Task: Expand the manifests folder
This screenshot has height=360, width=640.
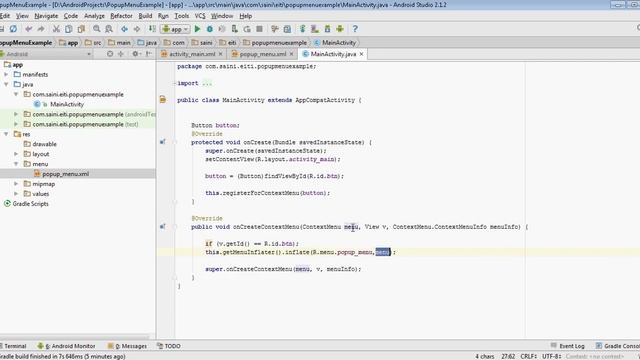Action: [6, 75]
